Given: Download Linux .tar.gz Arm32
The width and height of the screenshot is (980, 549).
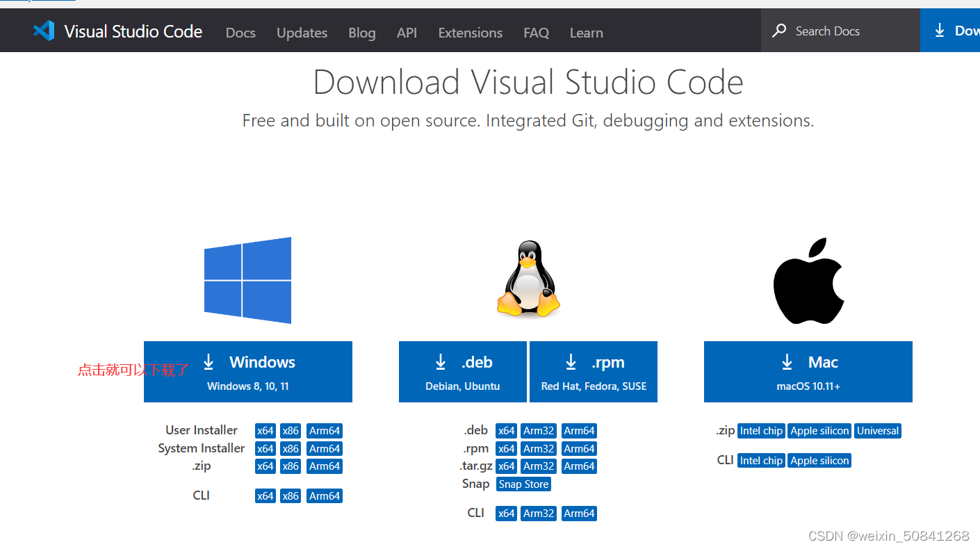Looking at the screenshot, I should (x=539, y=466).
